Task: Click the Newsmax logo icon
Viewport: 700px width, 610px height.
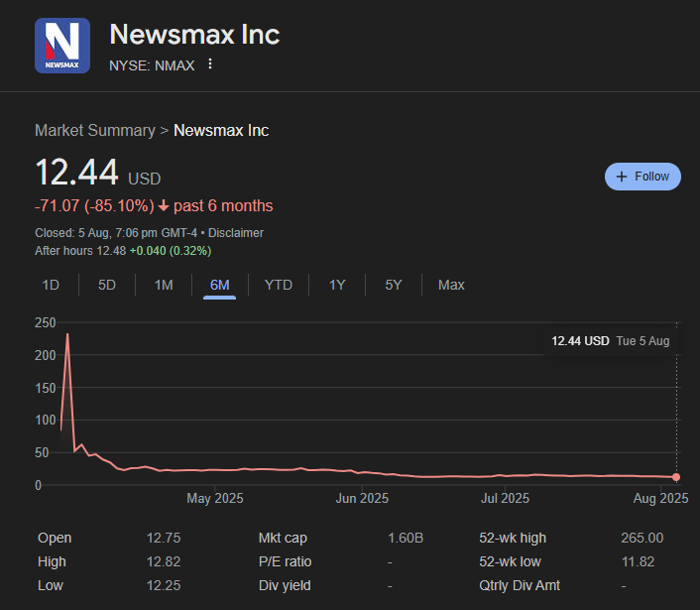Action: (x=62, y=46)
